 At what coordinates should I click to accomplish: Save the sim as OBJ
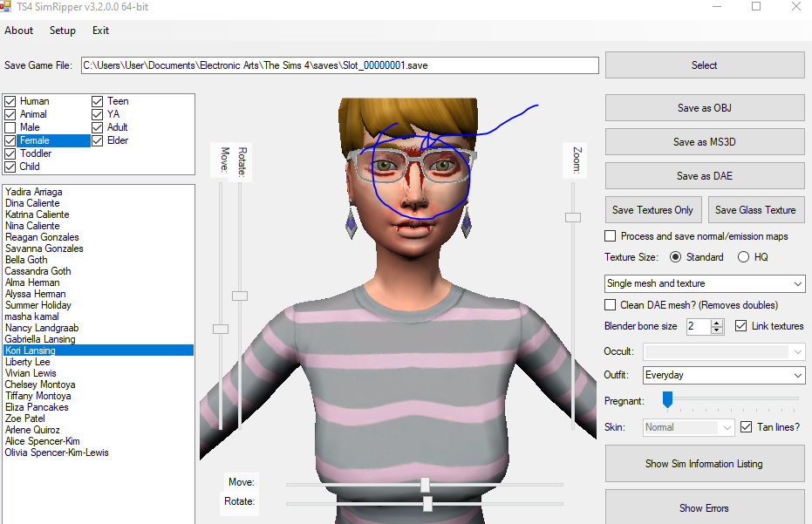click(703, 107)
